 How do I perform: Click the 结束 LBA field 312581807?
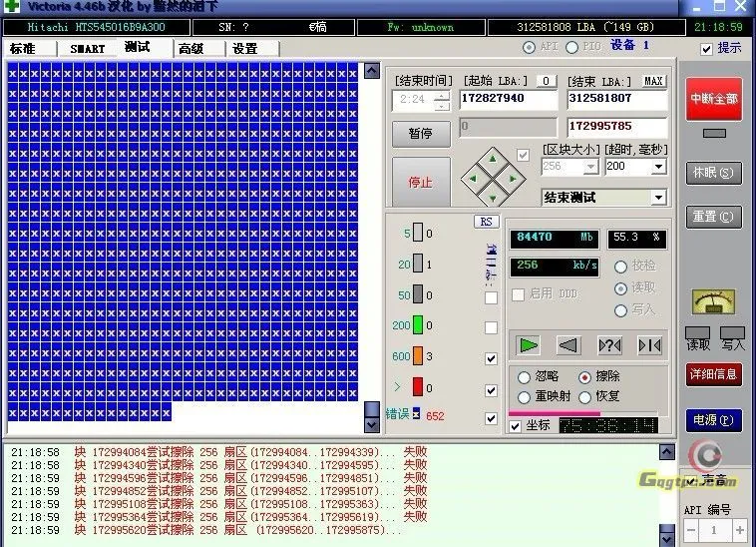(x=617, y=100)
